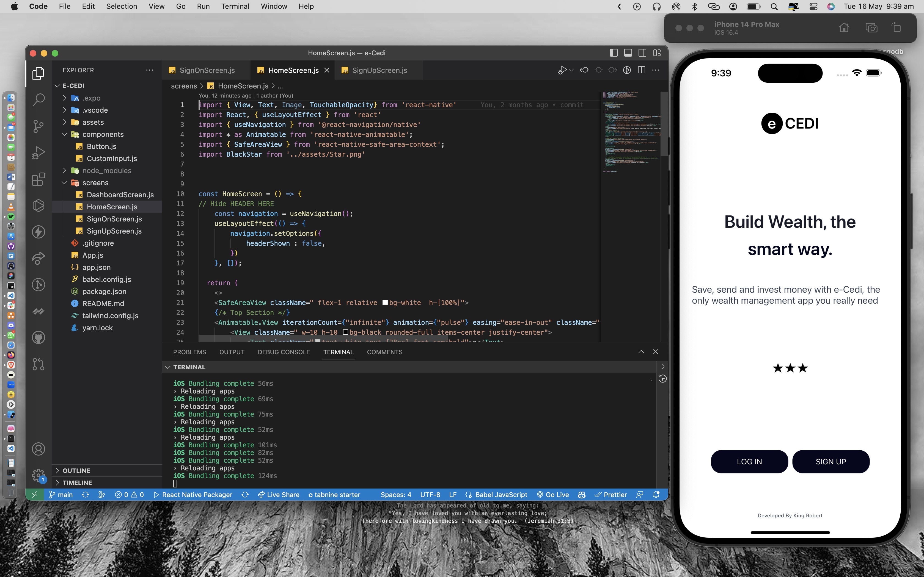Collapse the screens folder
This screenshot has width=924, height=577.
95,183
